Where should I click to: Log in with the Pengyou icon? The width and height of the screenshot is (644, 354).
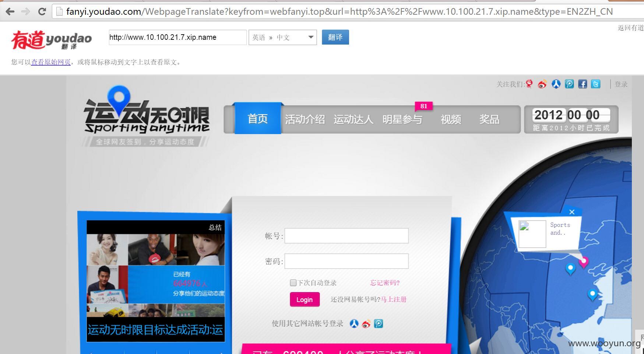coord(379,324)
